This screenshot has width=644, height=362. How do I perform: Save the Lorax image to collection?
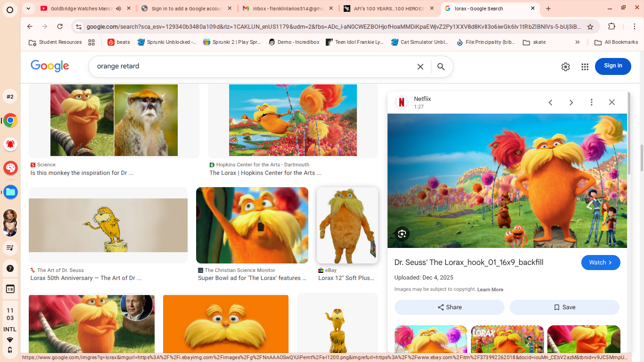(564, 307)
